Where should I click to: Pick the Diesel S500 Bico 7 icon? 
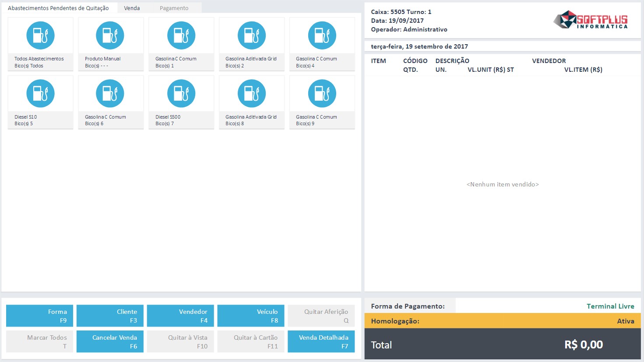click(x=181, y=93)
